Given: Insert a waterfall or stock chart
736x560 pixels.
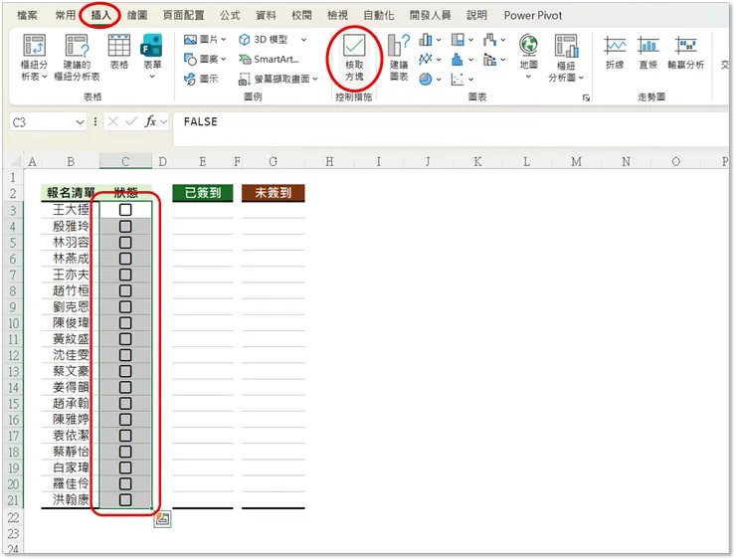Looking at the screenshot, I should coord(489,40).
